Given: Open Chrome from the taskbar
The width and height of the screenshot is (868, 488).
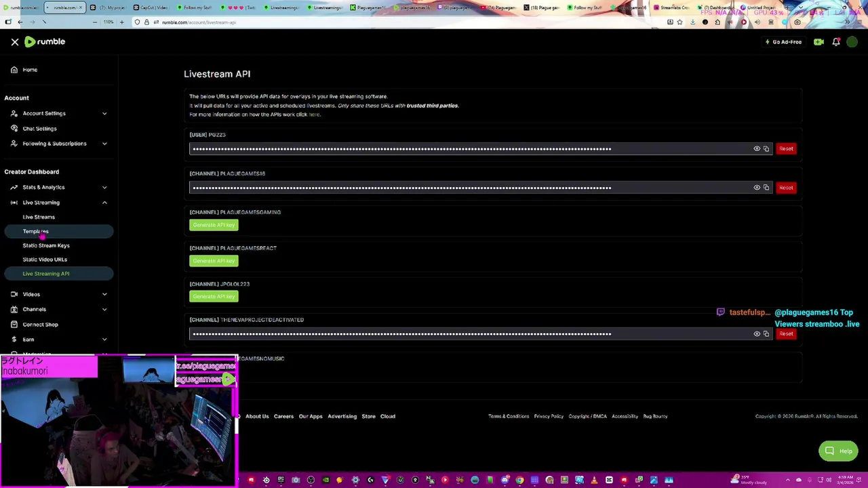Looking at the screenshot, I should (x=519, y=481).
